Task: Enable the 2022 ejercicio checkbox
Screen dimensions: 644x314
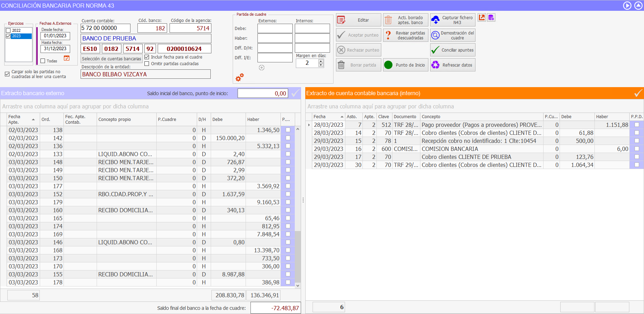Action: point(8,30)
